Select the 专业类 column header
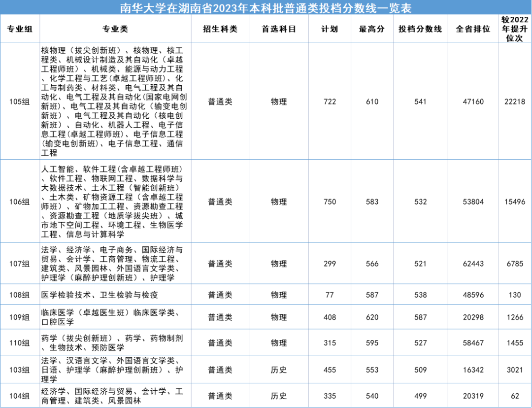The height and width of the screenshot is (408, 532). pos(117,29)
